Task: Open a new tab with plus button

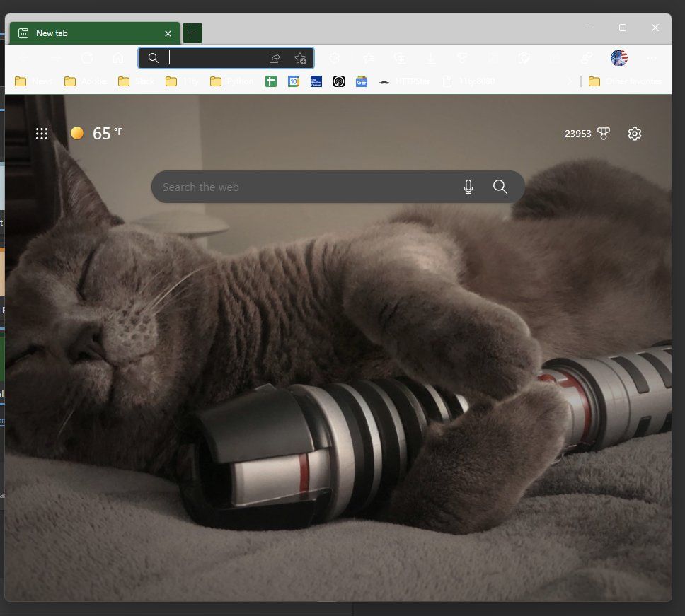Action: point(192,33)
